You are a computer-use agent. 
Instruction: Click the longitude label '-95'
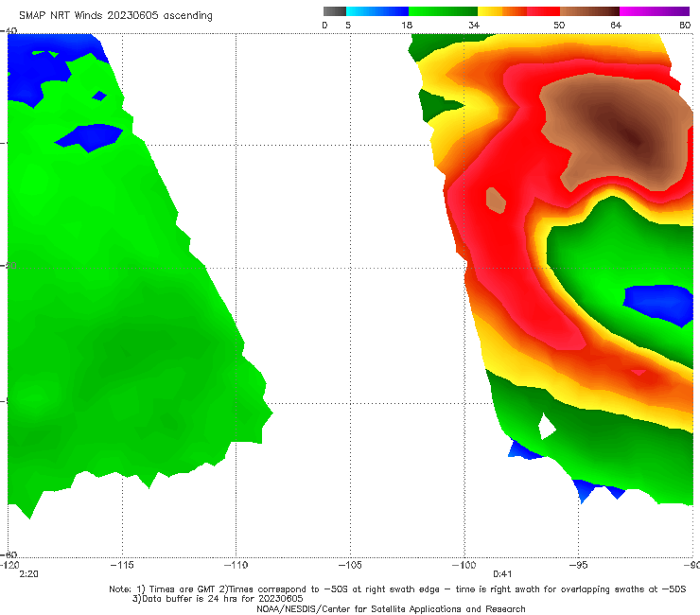point(579,565)
